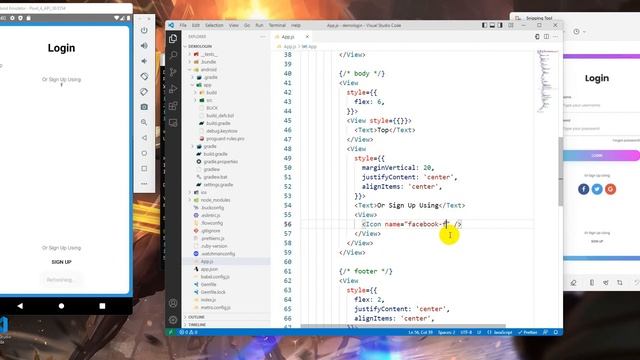Close the App.js editor tab
This screenshot has width=640, height=360.
(307, 37)
